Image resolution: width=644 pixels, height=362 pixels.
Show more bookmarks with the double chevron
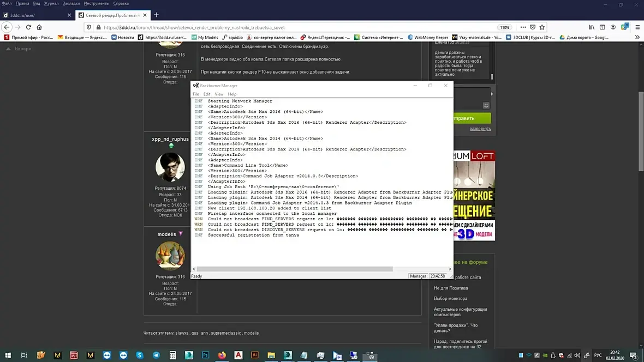[x=637, y=38]
